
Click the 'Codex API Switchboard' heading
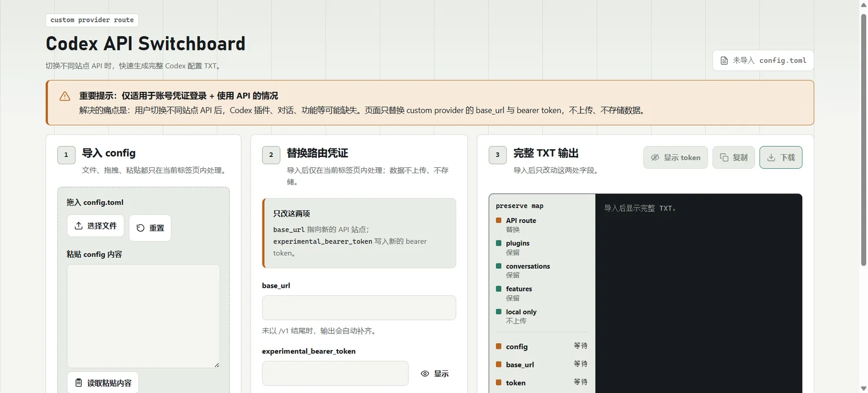(x=145, y=43)
